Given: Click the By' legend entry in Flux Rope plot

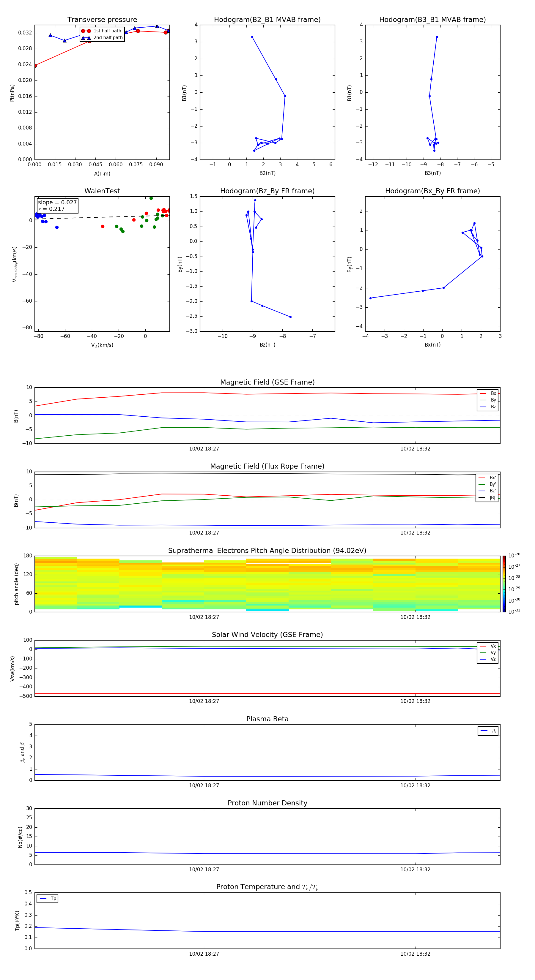Looking at the screenshot, I should coord(487,484).
